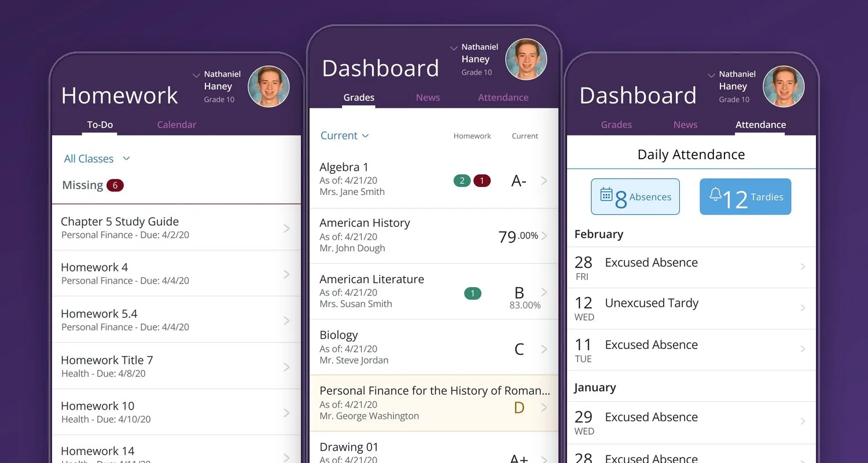Click chevron on American History row
This screenshot has height=463, width=868.
click(x=544, y=236)
